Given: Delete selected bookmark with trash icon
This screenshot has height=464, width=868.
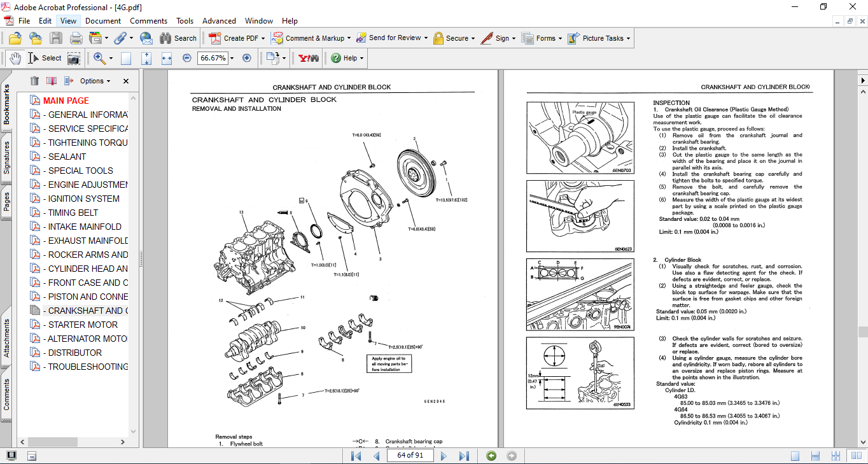Looking at the screenshot, I should (x=34, y=81).
